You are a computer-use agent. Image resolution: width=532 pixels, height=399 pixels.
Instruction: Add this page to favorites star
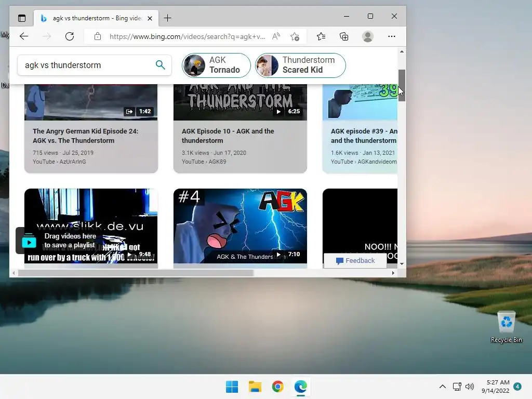point(295,36)
